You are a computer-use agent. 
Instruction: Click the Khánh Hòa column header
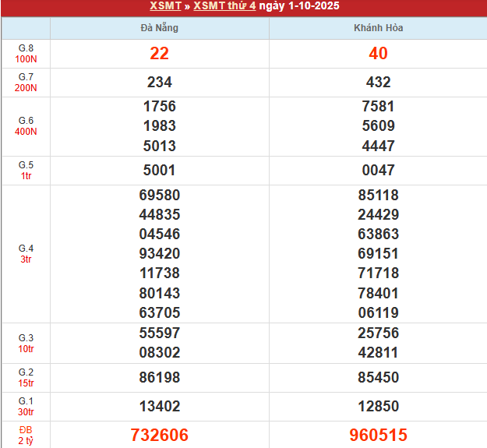pos(378,28)
